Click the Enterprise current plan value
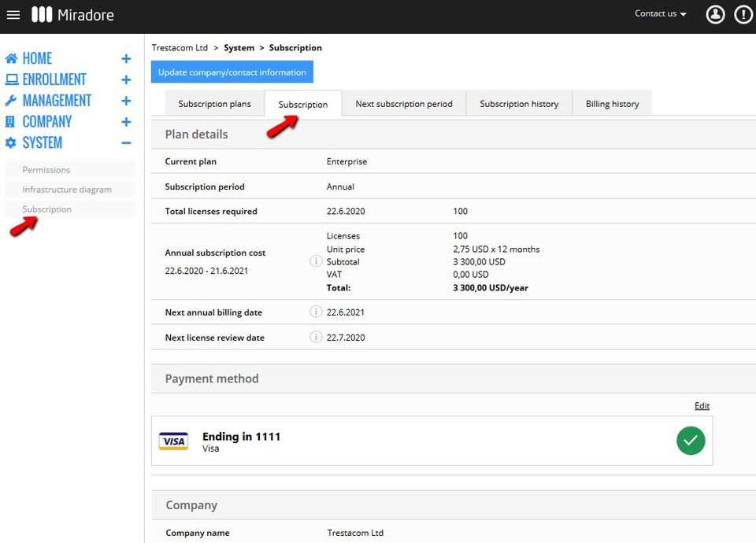Screen dimensions: 756x543 click(x=346, y=161)
